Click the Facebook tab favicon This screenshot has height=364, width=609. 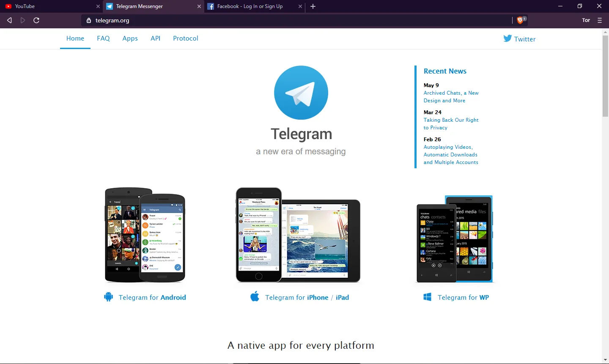[x=211, y=6]
